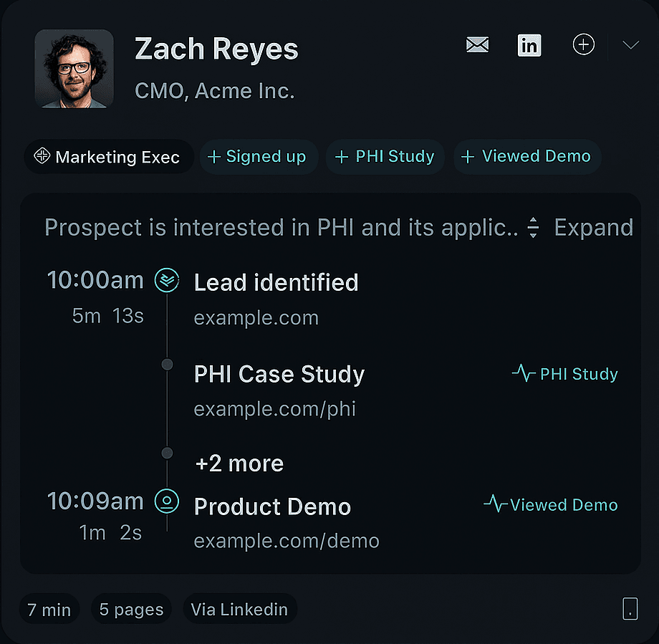The image size is (659, 644).
Task: Click the Lead identified timeline icon
Action: point(167,280)
